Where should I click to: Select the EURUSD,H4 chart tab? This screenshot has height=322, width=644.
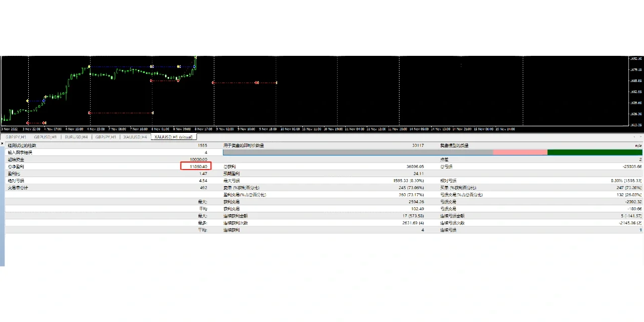click(76, 137)
